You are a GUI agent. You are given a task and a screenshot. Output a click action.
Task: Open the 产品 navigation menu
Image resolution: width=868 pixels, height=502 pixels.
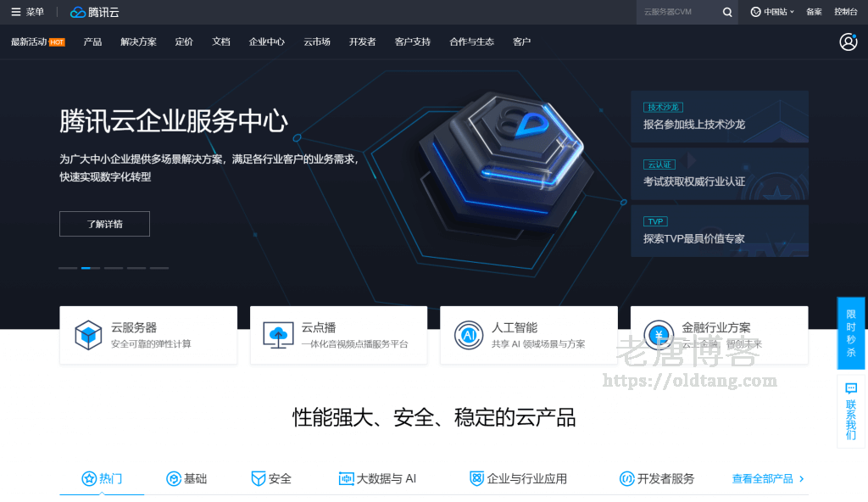pyautogui.click(x=92, y=42)
